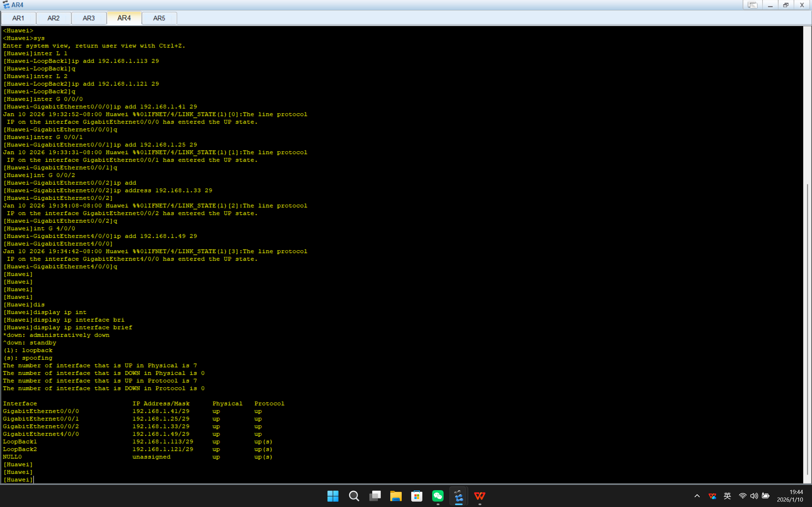The image size is (812, 507).
Task: Toggle the input method 英 indicator
Action: 727,496
